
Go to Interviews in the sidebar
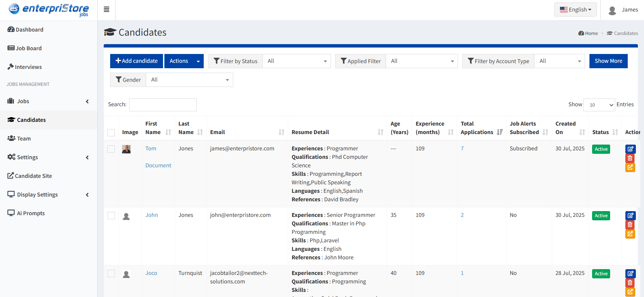point(28,67)
